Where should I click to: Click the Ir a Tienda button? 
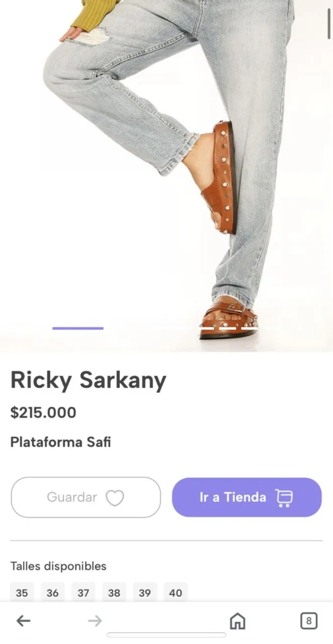tap(246, 497)
